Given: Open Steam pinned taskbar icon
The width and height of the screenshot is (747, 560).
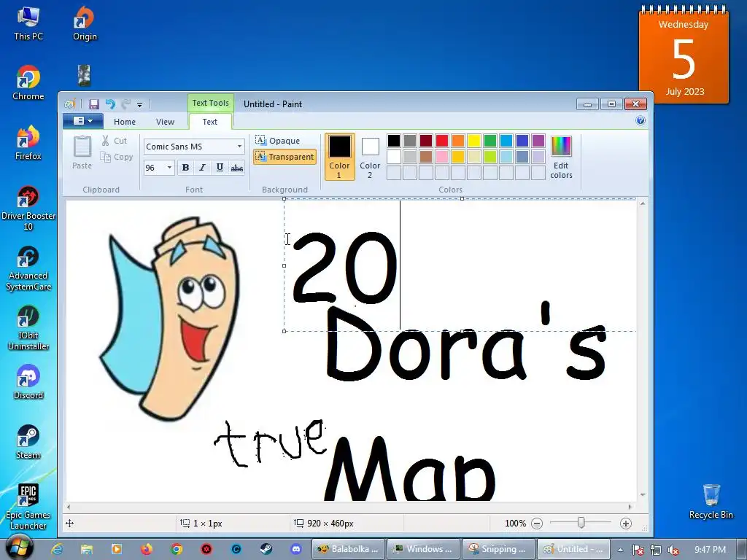Looking at the screenshot, I should coord(266,549).
